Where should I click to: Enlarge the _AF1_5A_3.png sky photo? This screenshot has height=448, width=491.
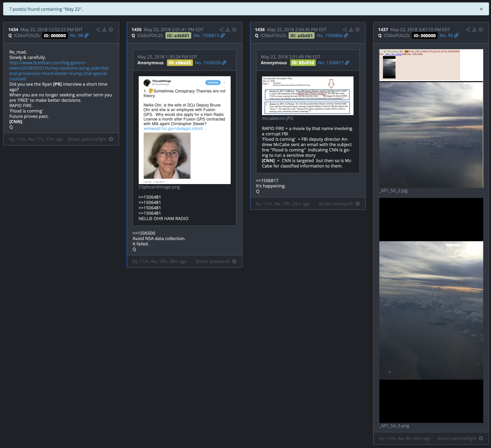coord(431,310)
